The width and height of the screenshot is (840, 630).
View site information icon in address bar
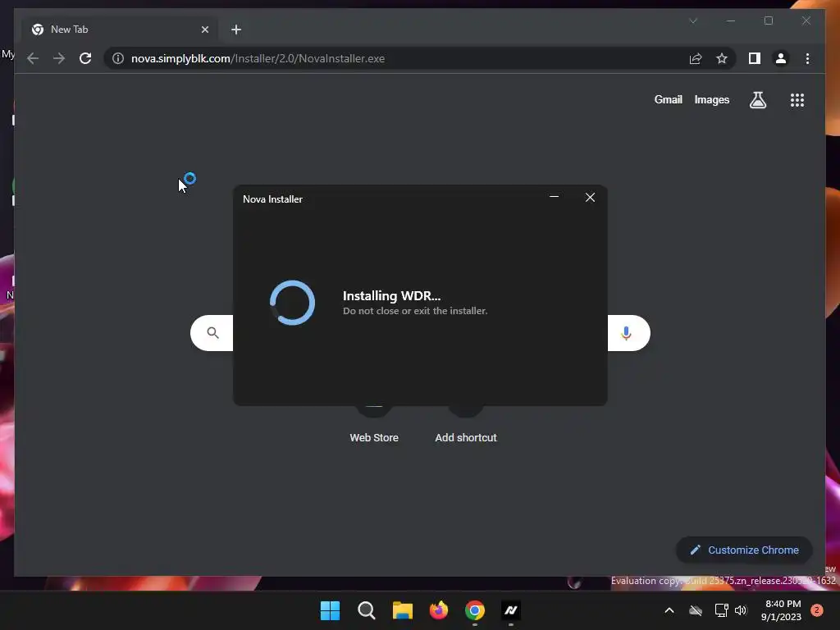click(x=118, y=58)
